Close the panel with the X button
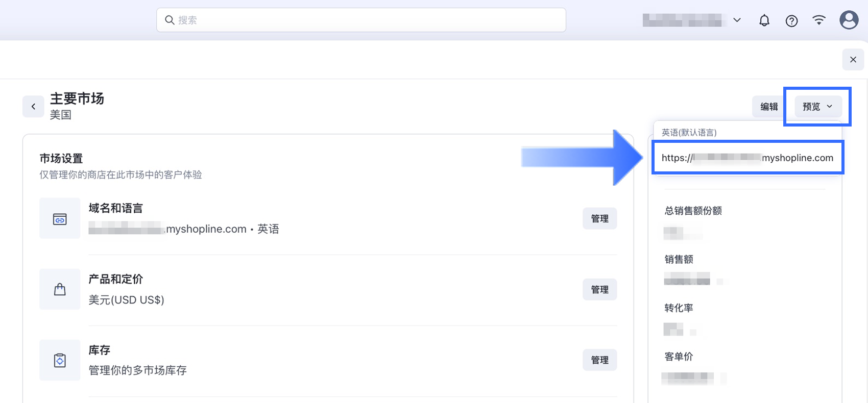 click(x=853, y=60)
